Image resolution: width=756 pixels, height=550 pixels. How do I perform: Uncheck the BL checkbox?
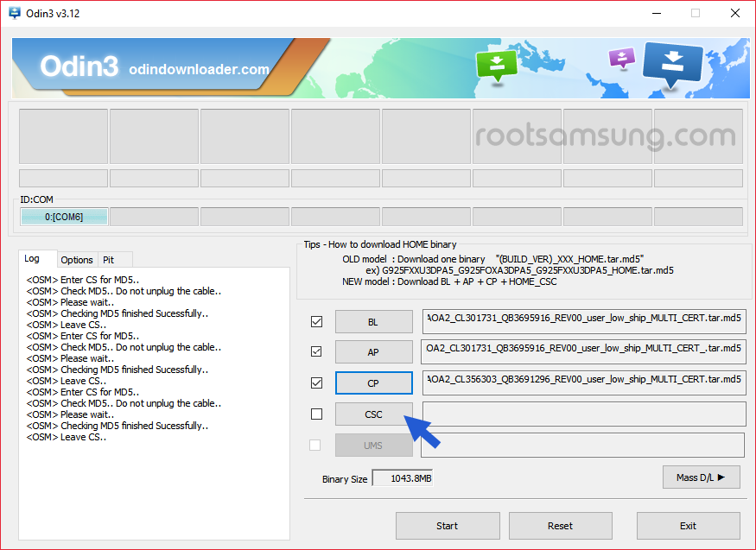pyautogui.click(x=317, y=322)
